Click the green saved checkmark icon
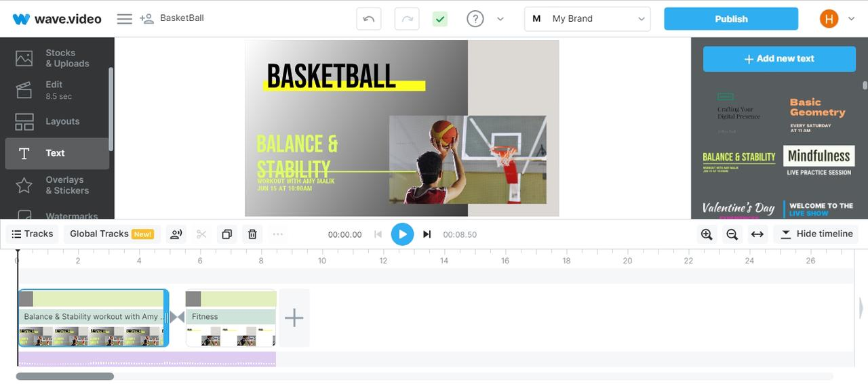Viewport: 868px width, 384px height. [x=440, y=19]
